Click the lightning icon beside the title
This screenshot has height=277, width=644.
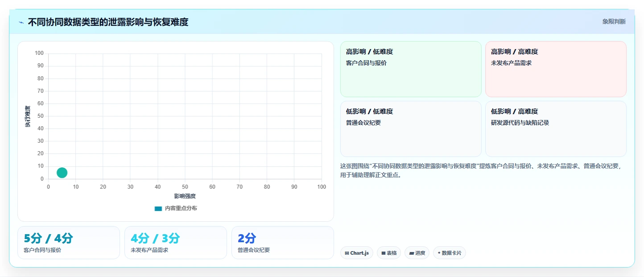tap(21, 22)
